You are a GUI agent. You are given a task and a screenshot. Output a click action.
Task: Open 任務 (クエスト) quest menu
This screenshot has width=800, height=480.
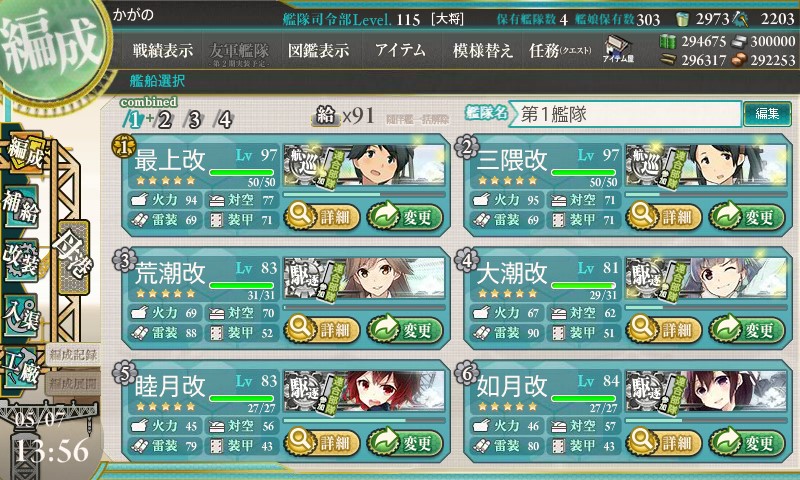coord(560,50)
